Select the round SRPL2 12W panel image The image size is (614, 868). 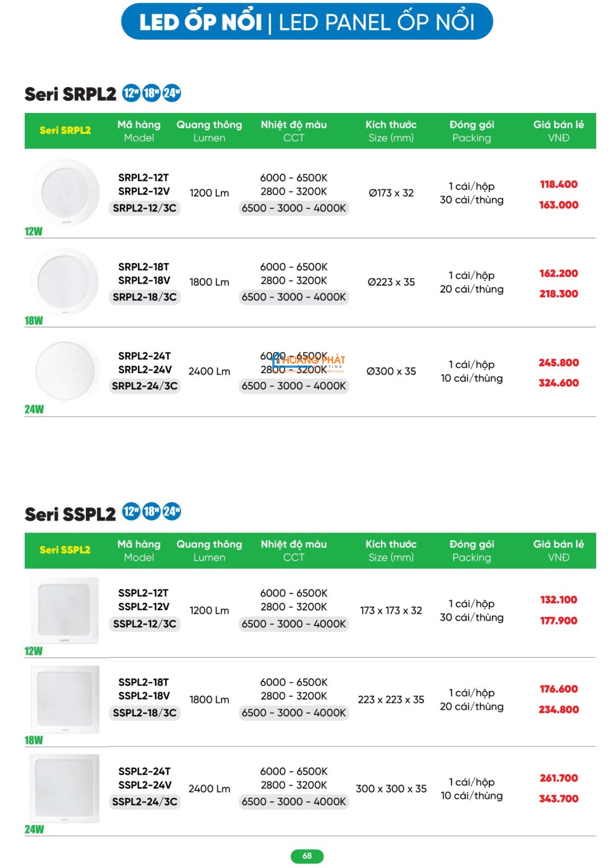[65, 193]
